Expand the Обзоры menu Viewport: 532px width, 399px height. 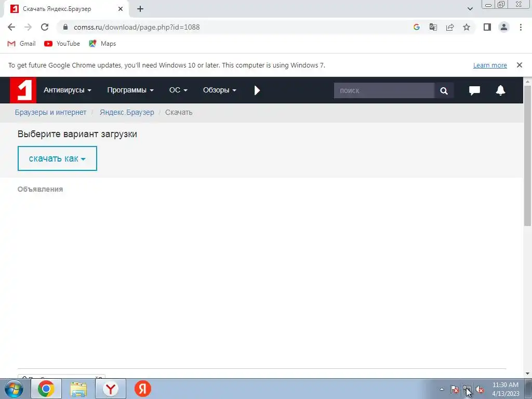click(220, 90)
